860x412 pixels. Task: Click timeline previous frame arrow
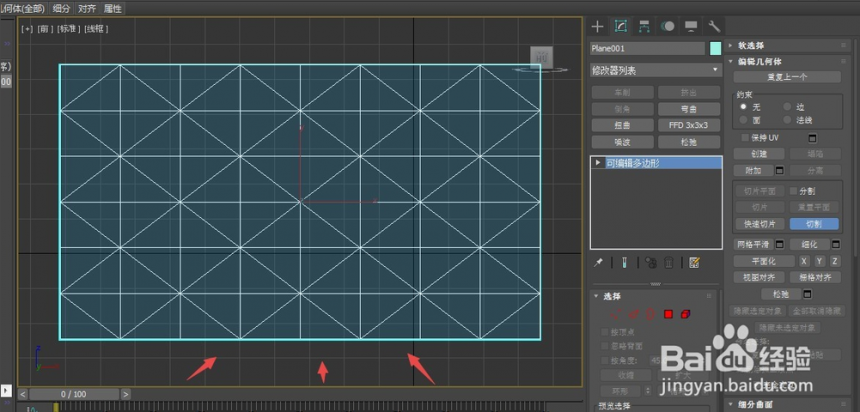(x=23, y=394)
